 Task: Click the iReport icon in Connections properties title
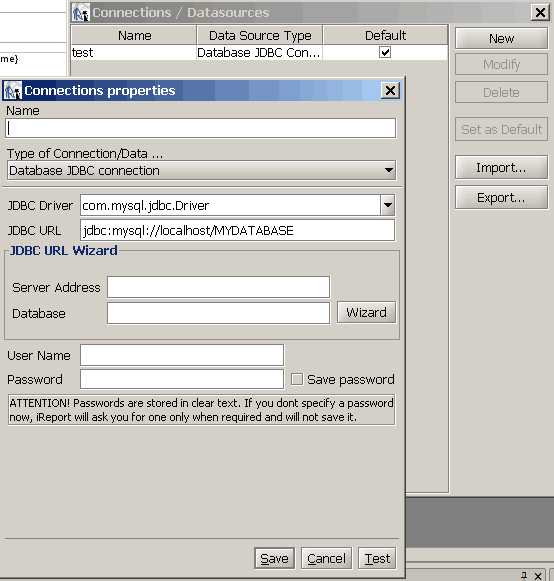(13, 90)
